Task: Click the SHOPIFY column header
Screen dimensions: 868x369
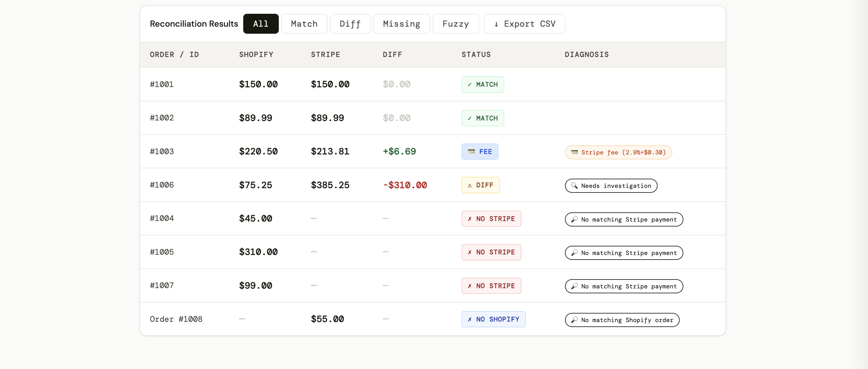Action: tap(256, 55)
